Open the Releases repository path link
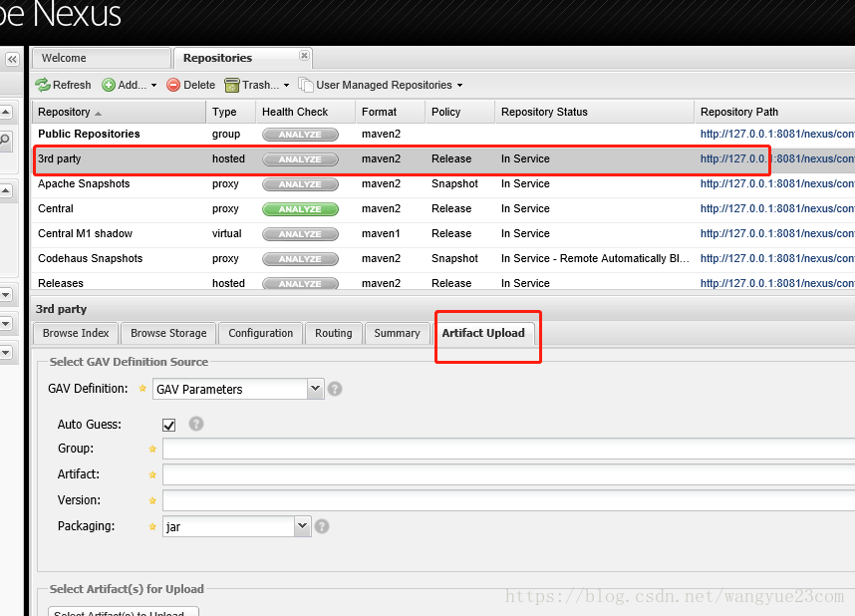Screen dimensions: 855x616 pyautogui.click(x=777, y=284)
